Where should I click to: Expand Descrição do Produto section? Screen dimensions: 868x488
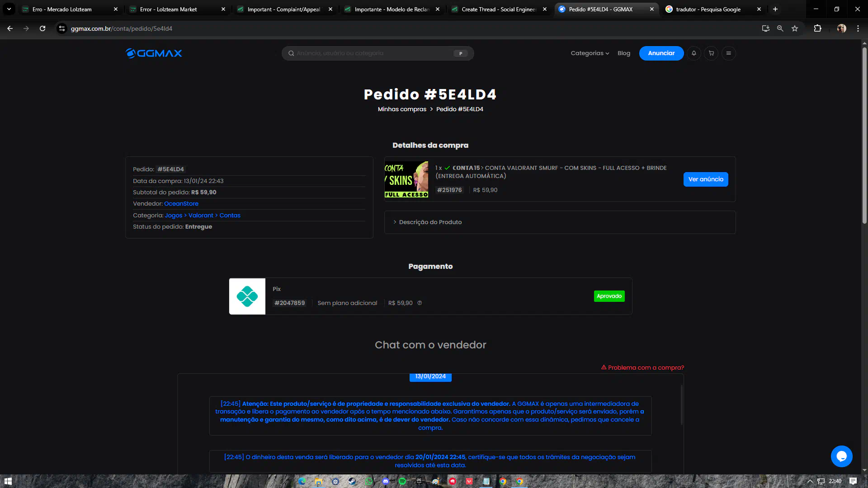(x=430, y=222)
